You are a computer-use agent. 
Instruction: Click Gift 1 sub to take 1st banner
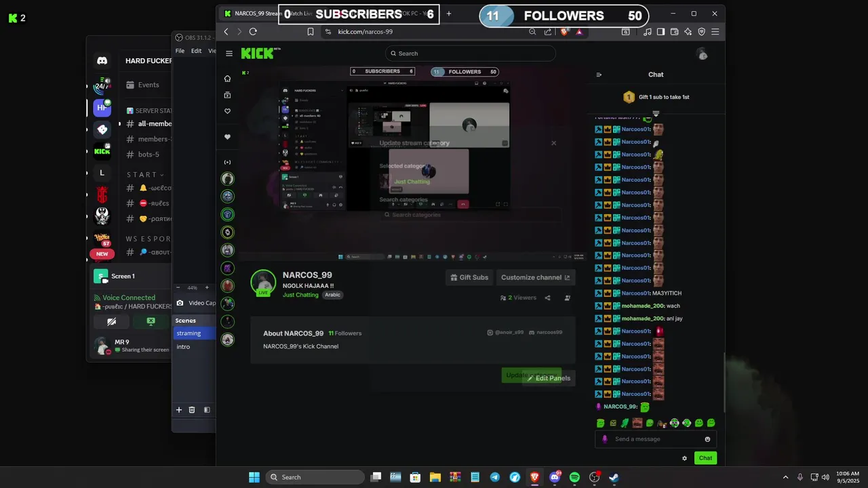point(656,97)
